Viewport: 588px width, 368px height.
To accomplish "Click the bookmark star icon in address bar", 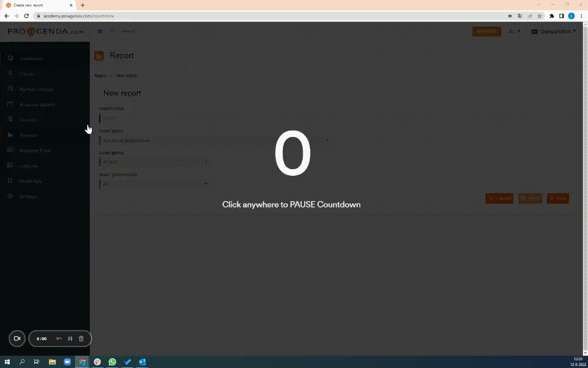I will [x=540, y=16].
